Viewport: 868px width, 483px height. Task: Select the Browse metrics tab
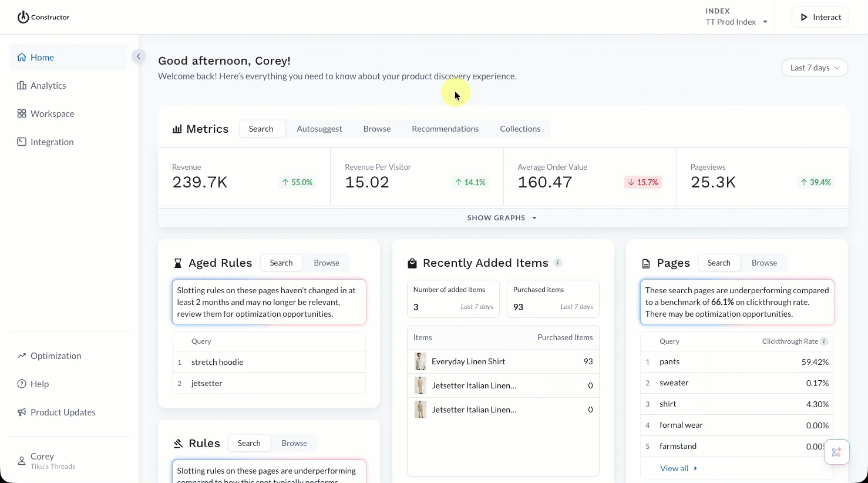(x=377, y=129)
